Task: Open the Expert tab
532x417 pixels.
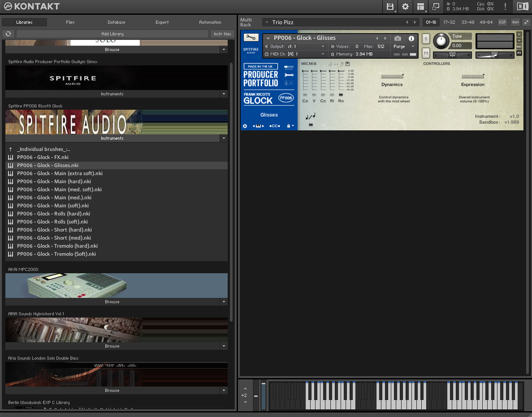Action: [162, 22]
